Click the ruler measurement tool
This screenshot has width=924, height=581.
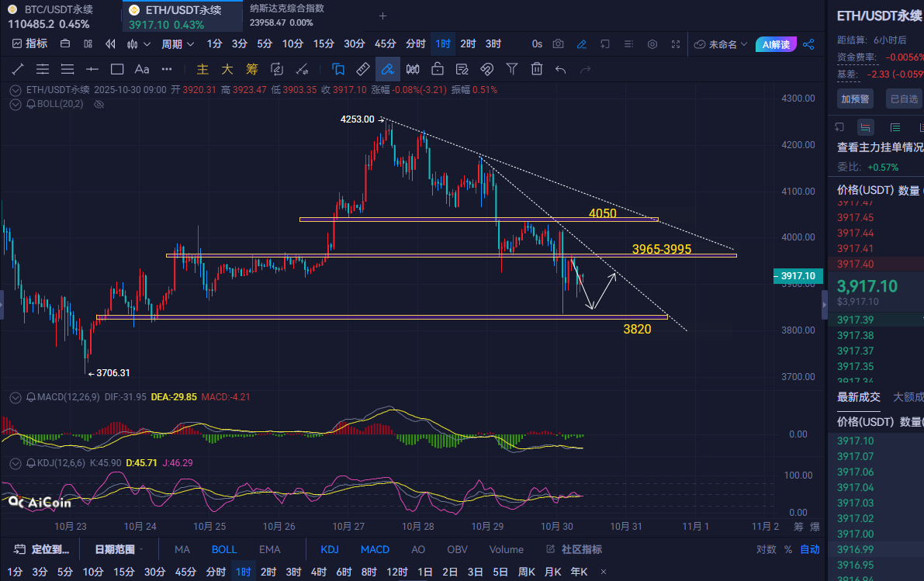pyautogui.click(x=363, y=69)
